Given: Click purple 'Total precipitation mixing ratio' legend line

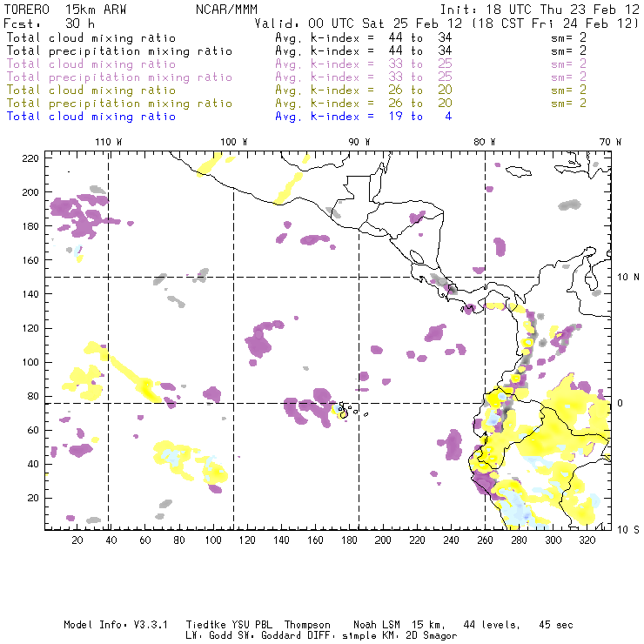Looking at the screenshot, I should coord(119,77).
